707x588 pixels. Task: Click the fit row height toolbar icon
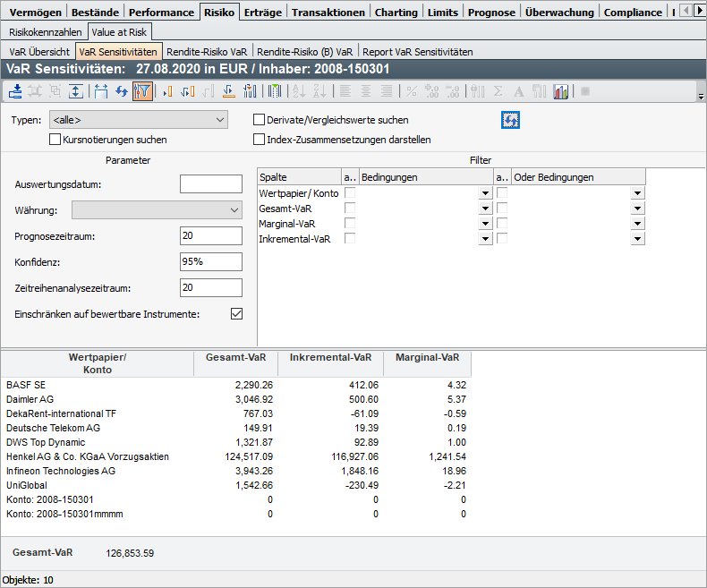tap(76, 91)
